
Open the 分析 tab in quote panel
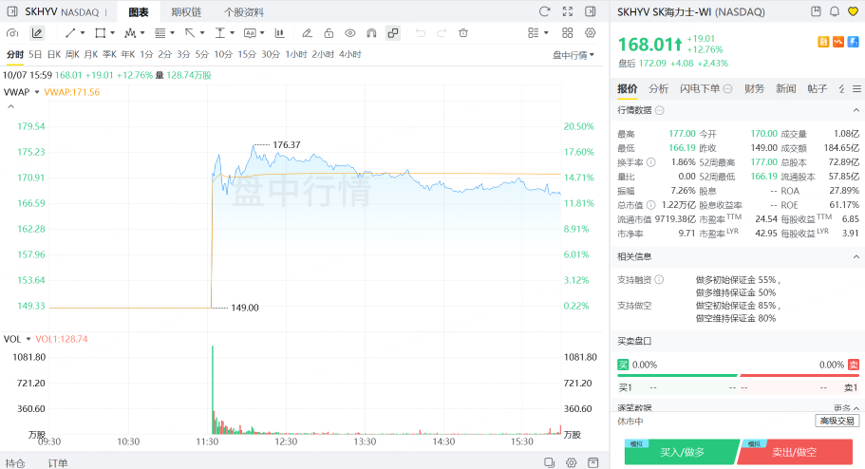point(658,88)
